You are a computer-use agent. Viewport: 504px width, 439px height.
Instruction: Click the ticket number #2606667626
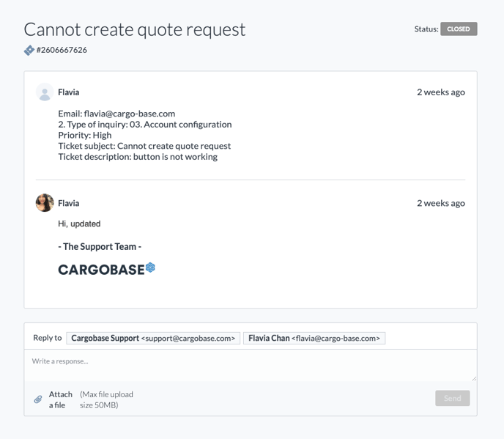[x=62, y=50]
